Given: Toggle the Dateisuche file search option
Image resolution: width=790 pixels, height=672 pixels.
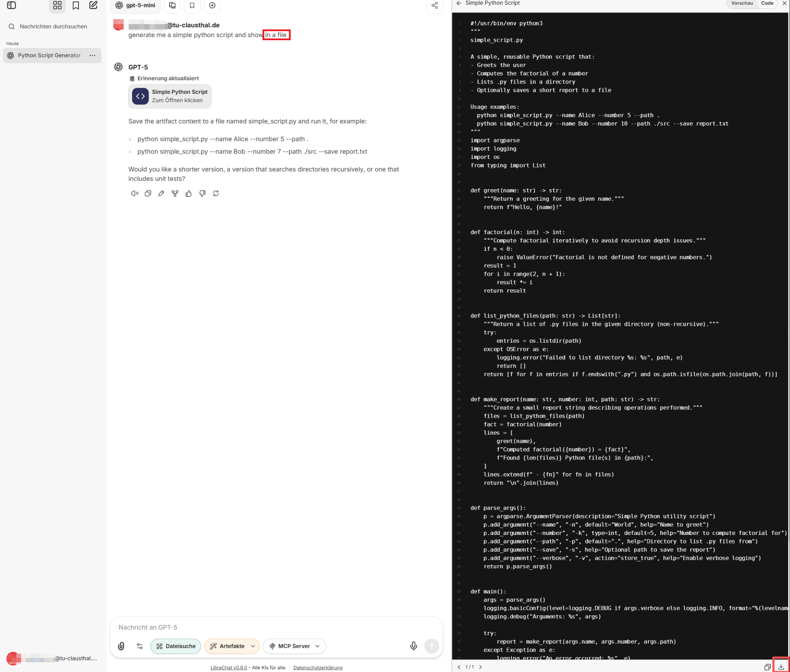Looking at the screenshot, I should pos(176,646).
